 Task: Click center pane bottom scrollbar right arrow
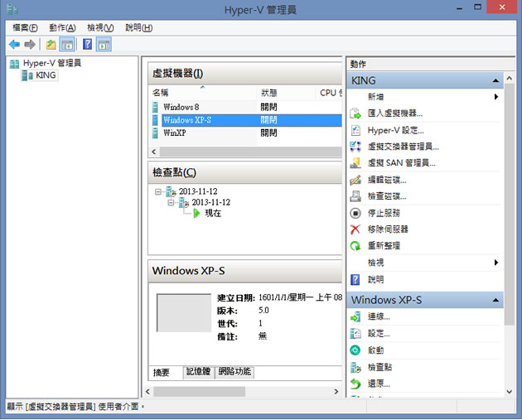point(336,392)
